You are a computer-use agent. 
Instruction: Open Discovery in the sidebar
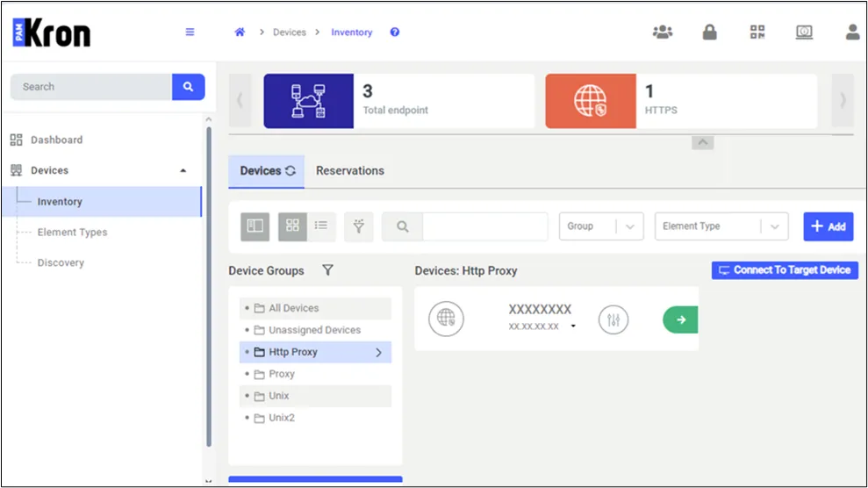61,262
